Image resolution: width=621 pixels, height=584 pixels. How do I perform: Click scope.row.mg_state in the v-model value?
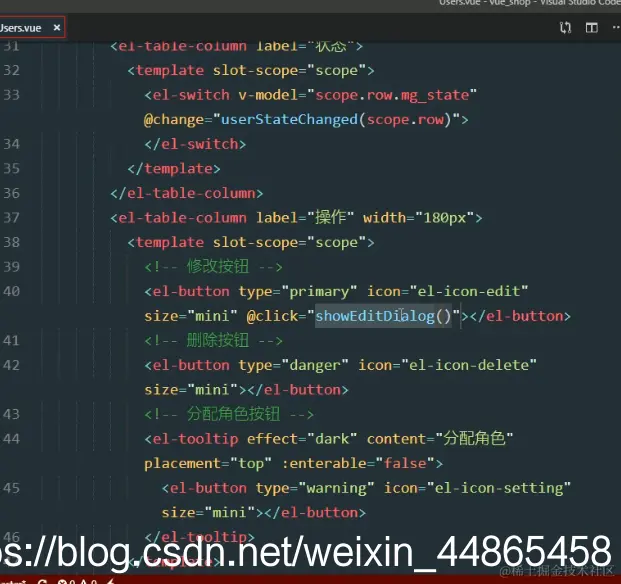point(392,95)
